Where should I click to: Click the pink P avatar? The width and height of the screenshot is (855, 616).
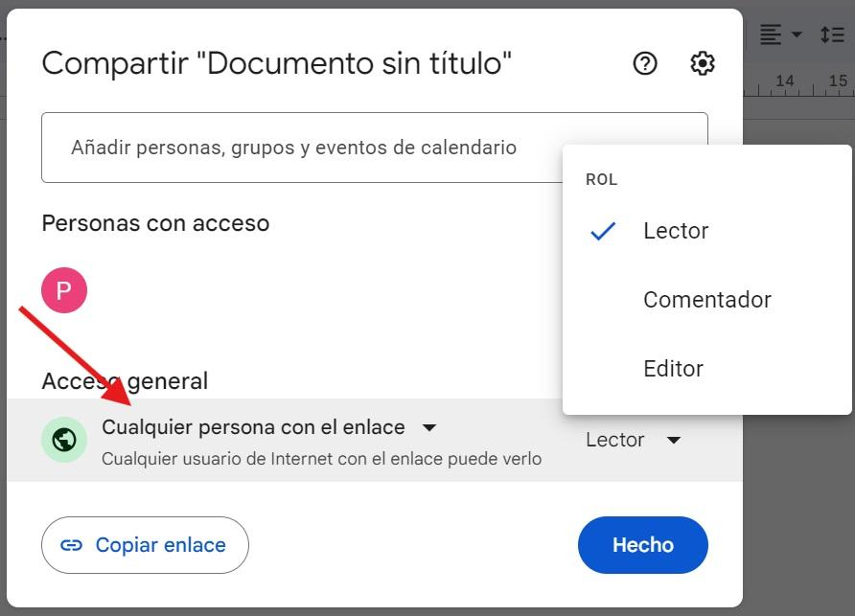[64, 289]
